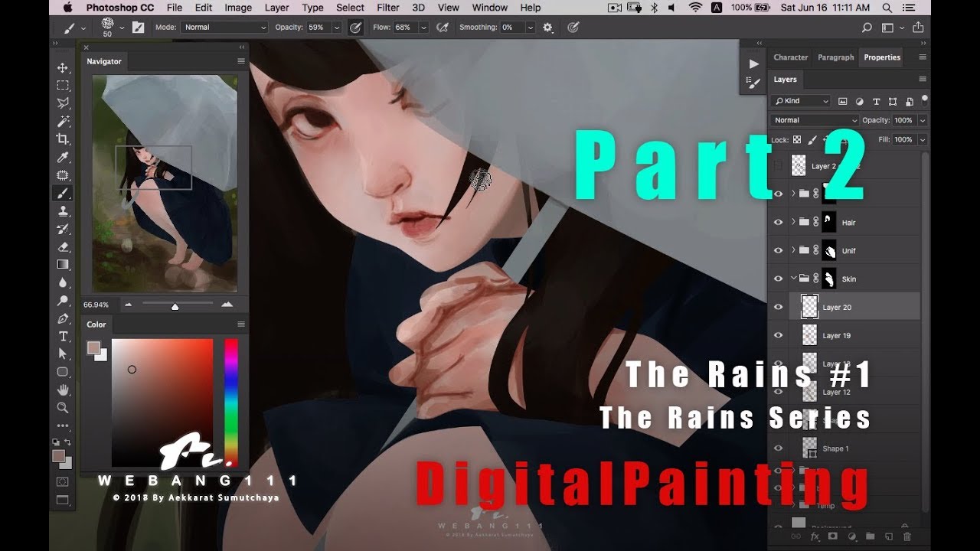
Task: Open the Opacity percentage dropdown in options bar
Action: click(336, 28)
